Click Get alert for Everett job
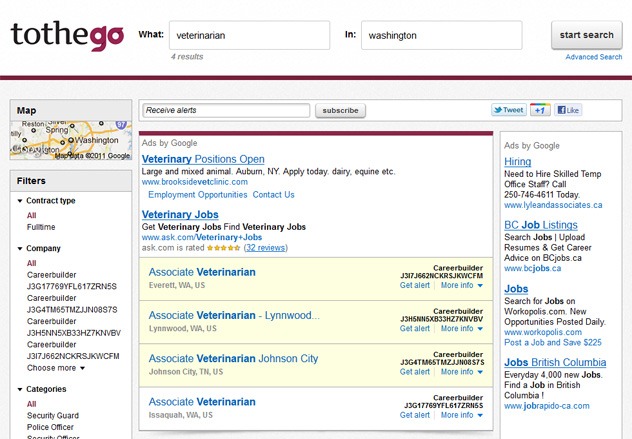Viewport: 632px width, 439px height. point(415,285)
